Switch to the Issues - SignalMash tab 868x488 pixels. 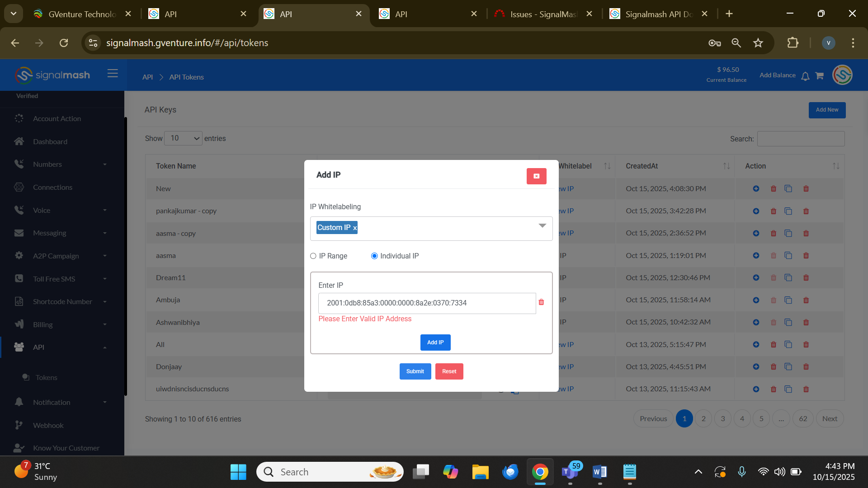542,14
